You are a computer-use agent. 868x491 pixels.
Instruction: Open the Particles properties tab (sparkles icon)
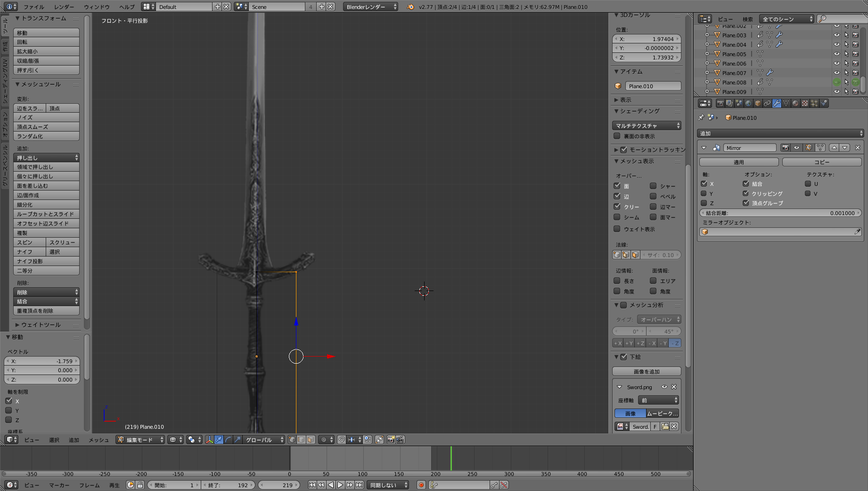pos(814,103)
